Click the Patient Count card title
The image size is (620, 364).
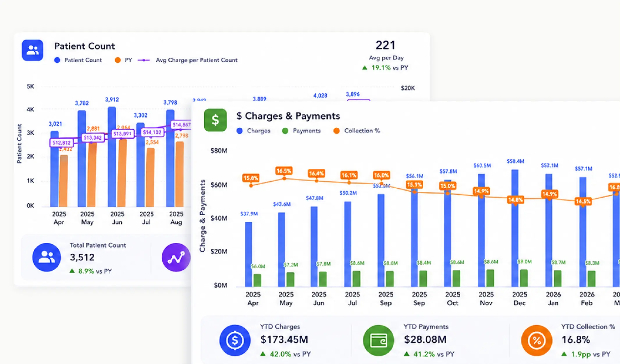click(84, 46)
